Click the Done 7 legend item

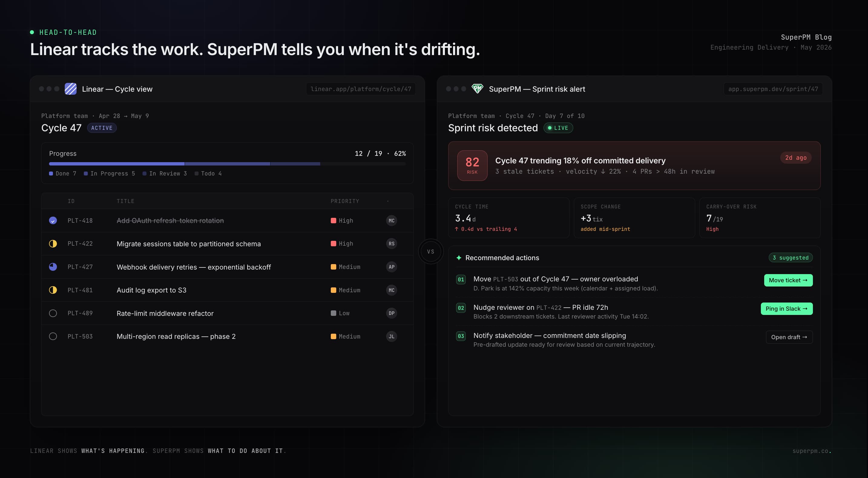[63, 173]
